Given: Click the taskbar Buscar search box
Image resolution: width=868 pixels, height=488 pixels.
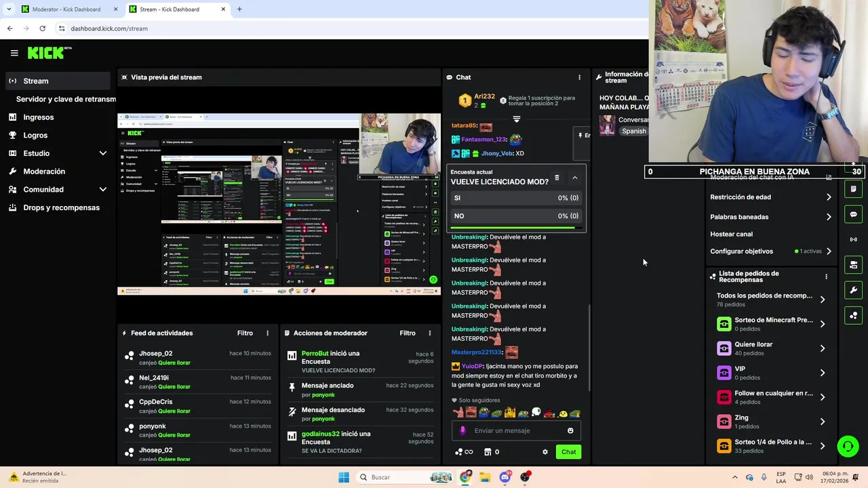Looking at the screenshot, I should coord(406,477).
